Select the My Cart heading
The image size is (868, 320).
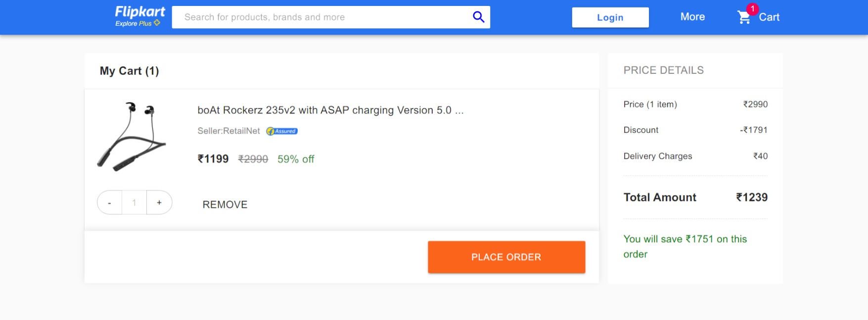129,70
